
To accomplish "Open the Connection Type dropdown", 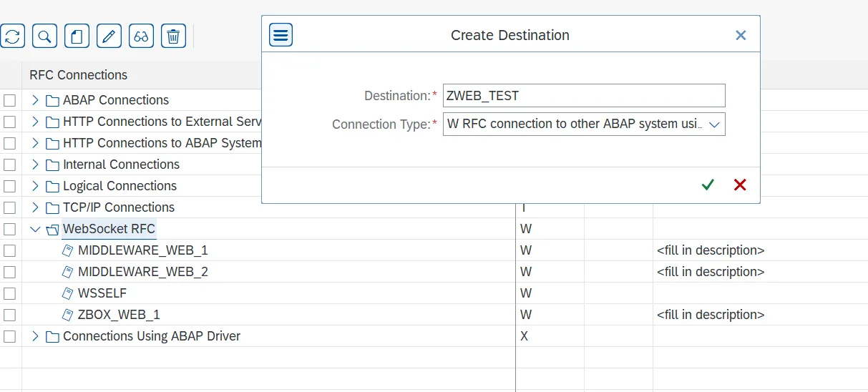I will [713, 124].
